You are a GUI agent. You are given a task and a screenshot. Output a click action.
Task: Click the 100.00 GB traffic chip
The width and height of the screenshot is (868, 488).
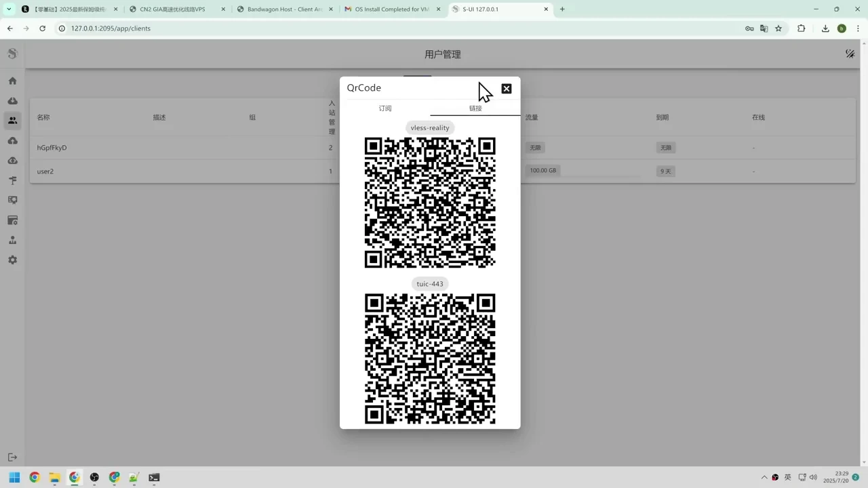pos(542,171)
